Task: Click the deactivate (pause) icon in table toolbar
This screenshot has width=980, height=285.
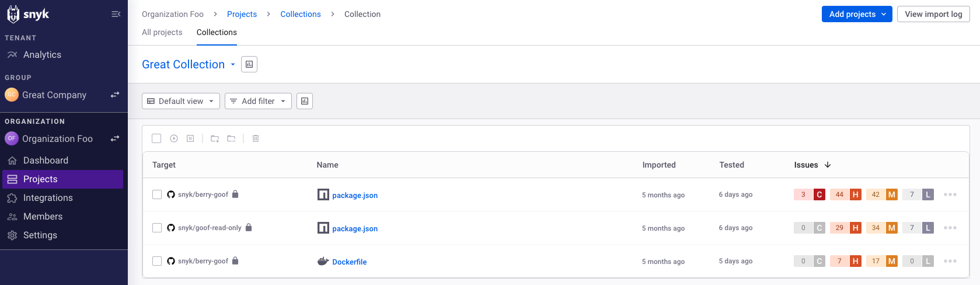Action: click(x=190, y=138)
